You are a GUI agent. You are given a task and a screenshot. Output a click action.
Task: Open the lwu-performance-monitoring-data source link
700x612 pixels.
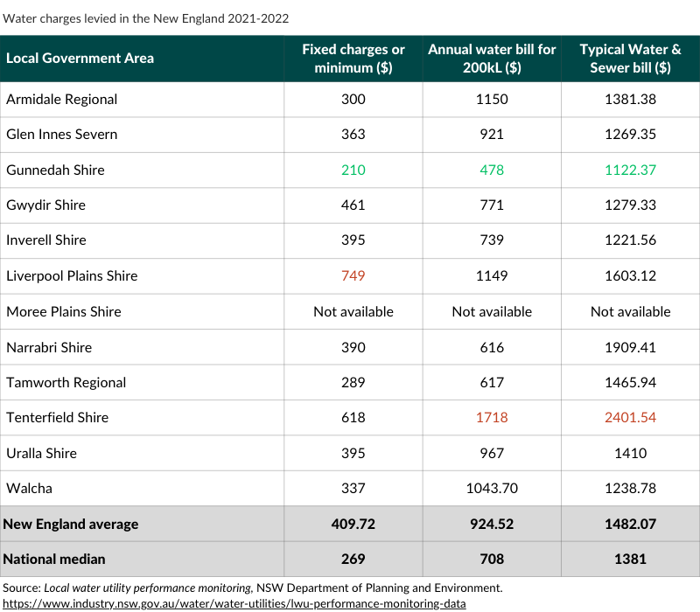coord(234,603)
